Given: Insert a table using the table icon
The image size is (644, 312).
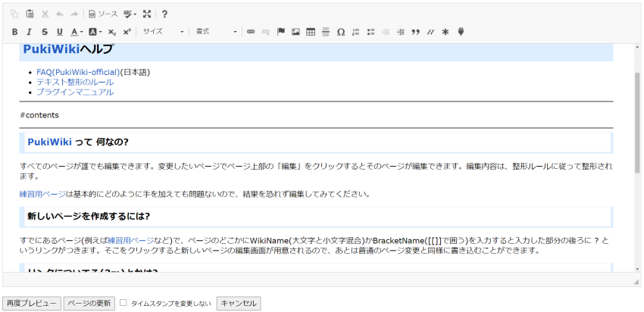Looking at the screenshot, I should [x=311, y=32].
